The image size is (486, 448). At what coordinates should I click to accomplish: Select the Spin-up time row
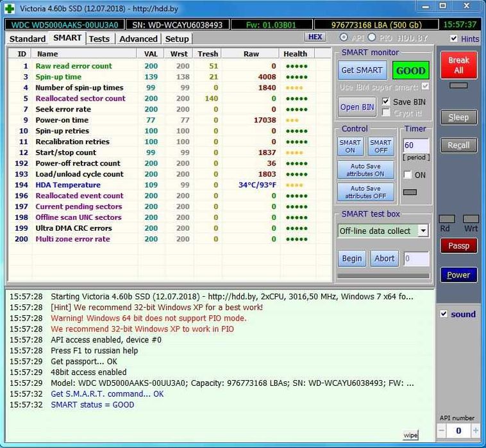(169, 77)
